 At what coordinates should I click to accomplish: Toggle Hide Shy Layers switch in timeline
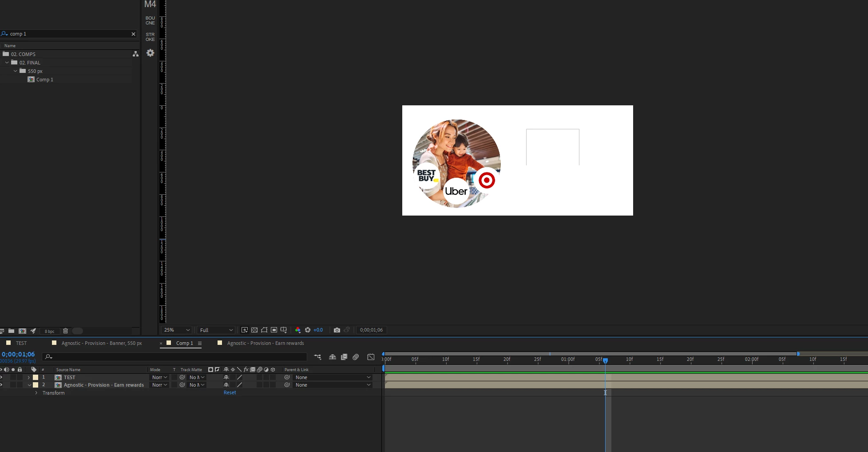point(332,357)
